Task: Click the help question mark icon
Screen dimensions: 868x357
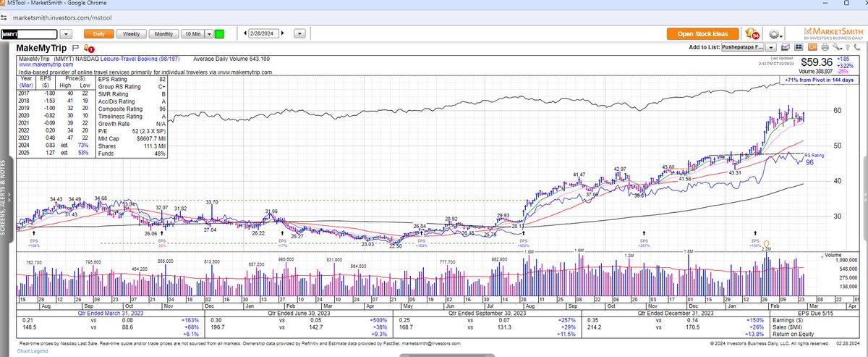Action: click(849, 46)
